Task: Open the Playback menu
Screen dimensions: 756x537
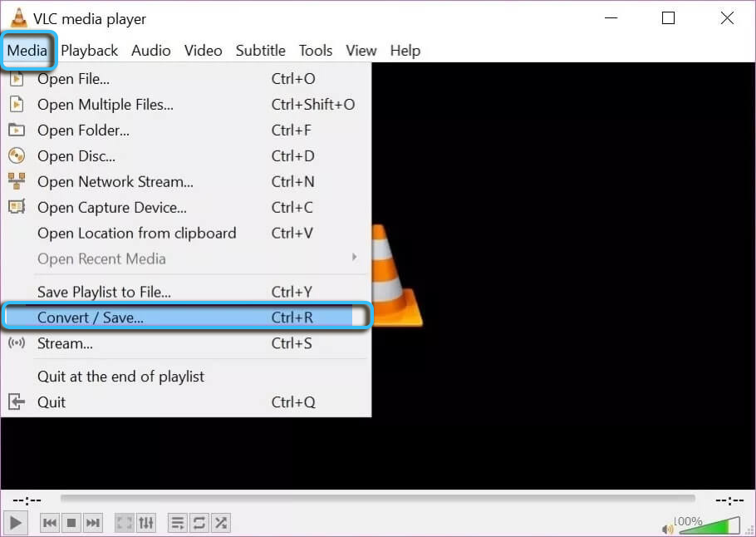Action: tap(89, 50)
